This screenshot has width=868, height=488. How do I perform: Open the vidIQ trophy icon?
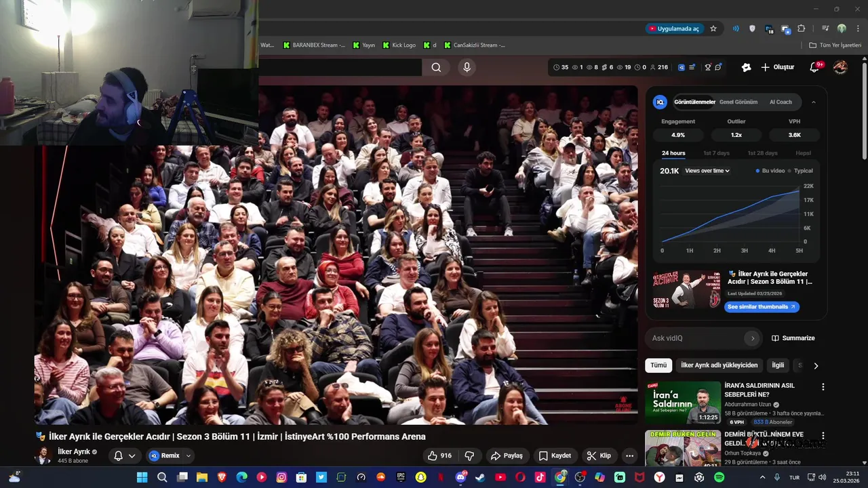708,67
